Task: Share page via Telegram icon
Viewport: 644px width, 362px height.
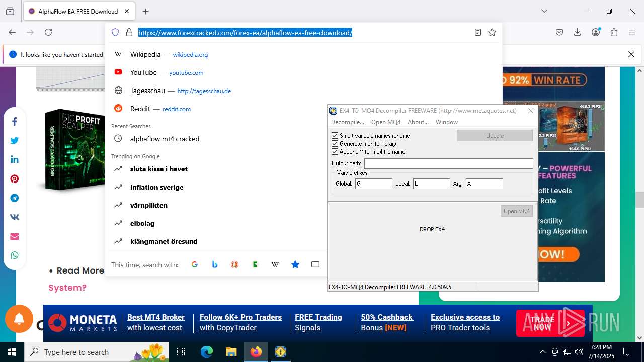Action: click(15, 198)
